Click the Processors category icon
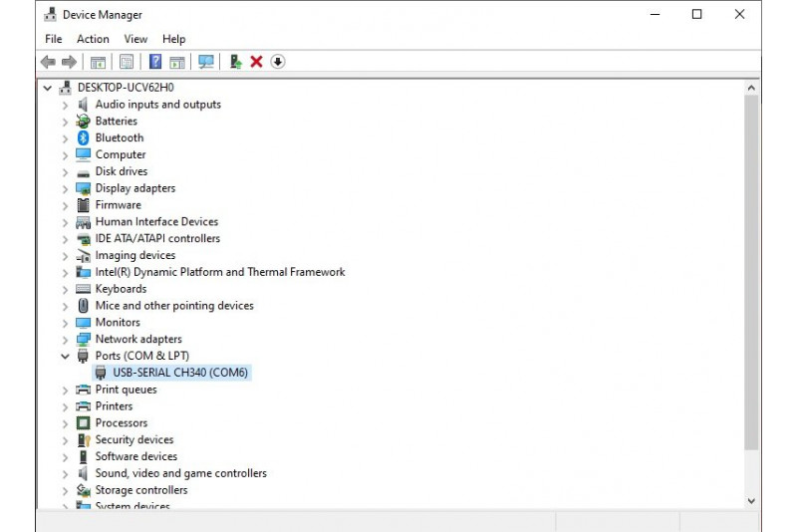 [x=83, y=422]
